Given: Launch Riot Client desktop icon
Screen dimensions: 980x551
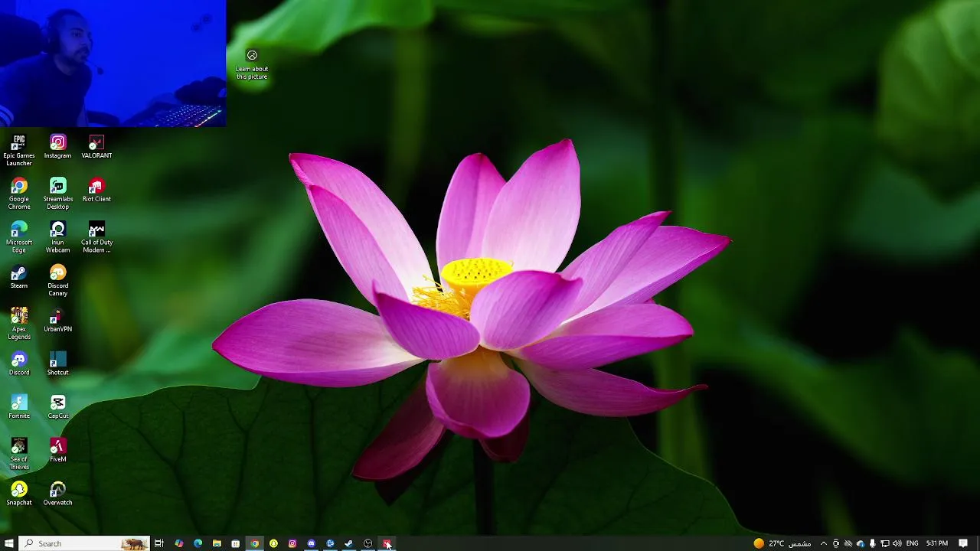Looking at the screenshot, I should pos(96,191).
